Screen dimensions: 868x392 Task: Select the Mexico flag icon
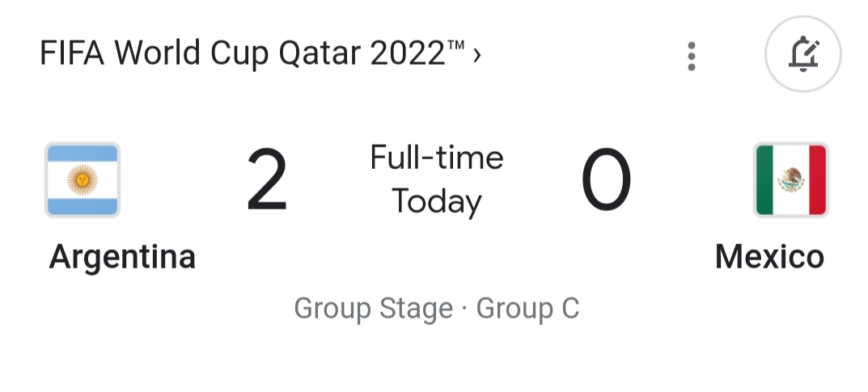tap(790, 179)
